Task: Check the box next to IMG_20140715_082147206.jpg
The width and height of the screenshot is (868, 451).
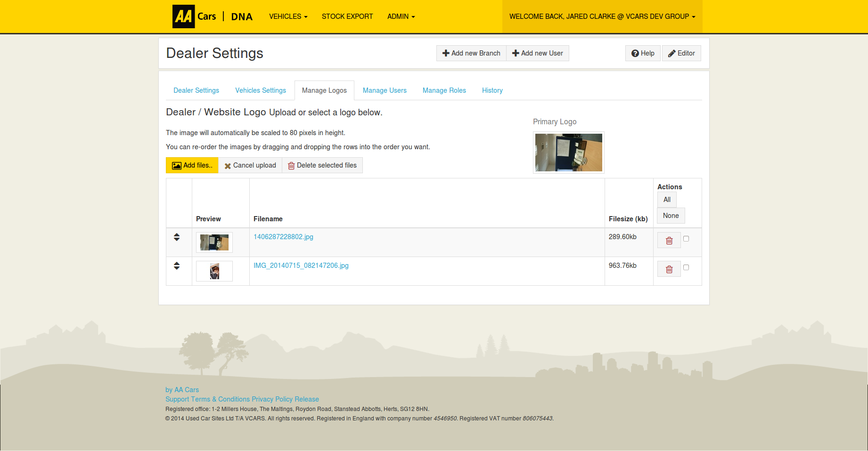Action: tap(686, 267)
